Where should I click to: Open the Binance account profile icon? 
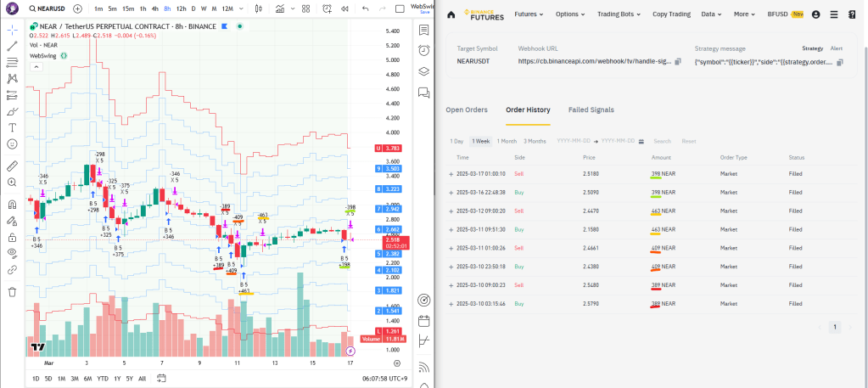coord(815,14)
